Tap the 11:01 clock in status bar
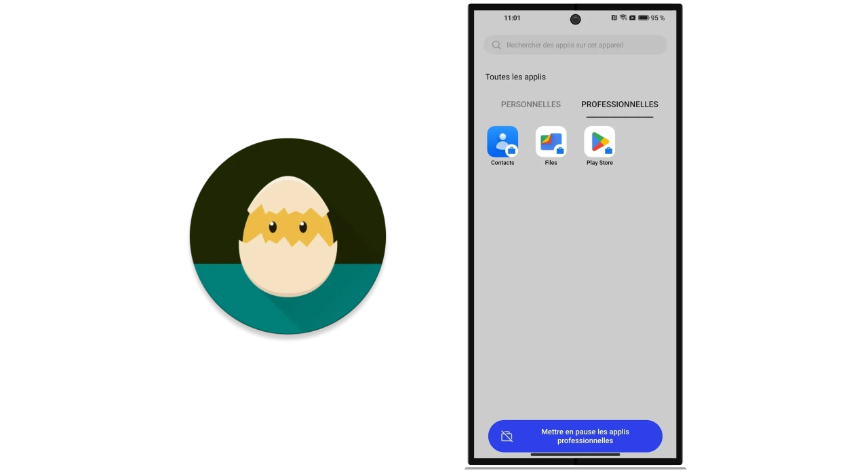The height and width of the screenshot is (473, 868). click(x=512, y=18)
